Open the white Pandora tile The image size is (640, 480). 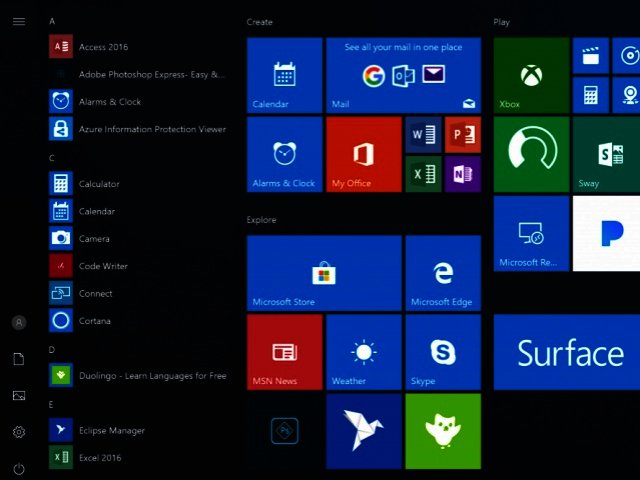click(x=606, y=233)
